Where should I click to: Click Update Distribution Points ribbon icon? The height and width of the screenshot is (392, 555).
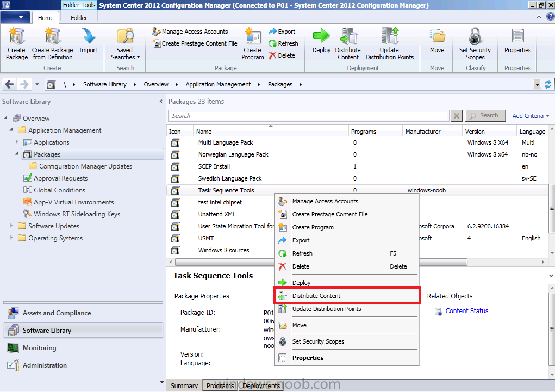[x=389, y=44]
